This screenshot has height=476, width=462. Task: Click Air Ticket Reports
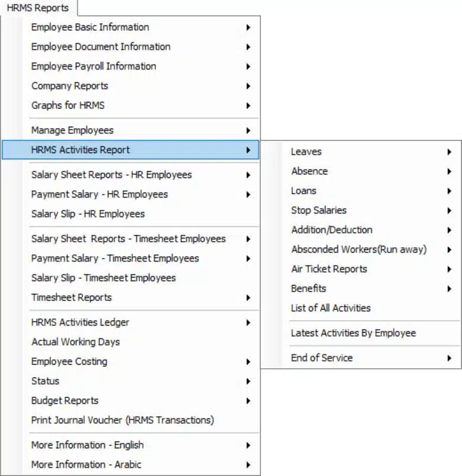pos(361,269)
